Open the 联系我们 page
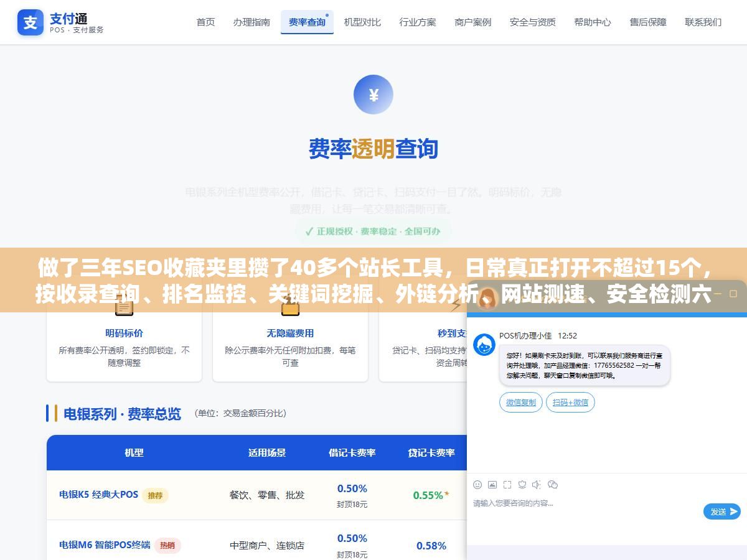This screenshot has height=560, width=747. [703, 22]
